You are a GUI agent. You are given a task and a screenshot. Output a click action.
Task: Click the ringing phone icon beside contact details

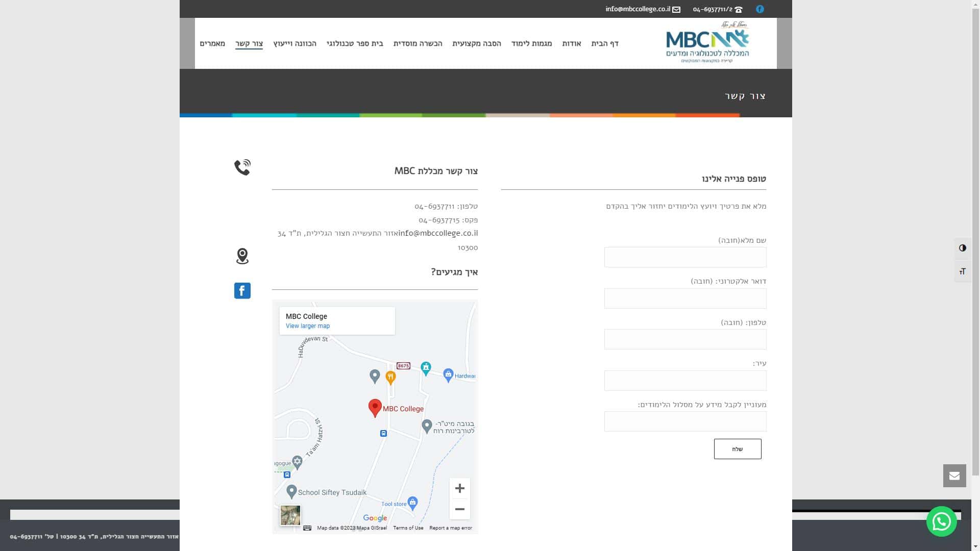click(242, 167)
